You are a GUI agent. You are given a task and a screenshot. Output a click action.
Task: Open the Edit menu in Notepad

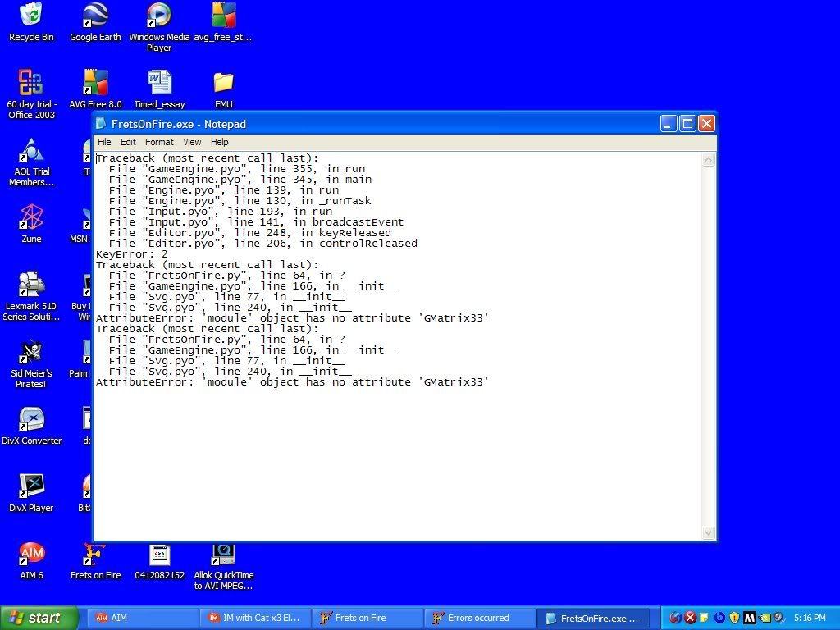pyautogui.click(x=128, y=142)
